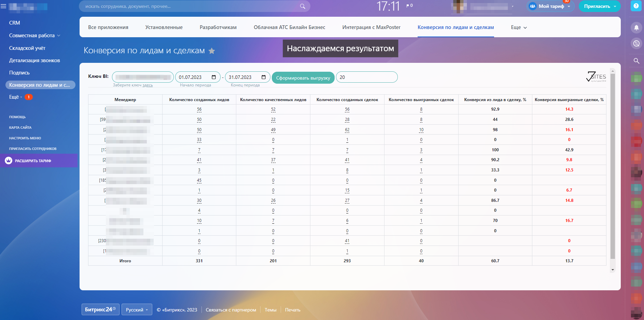Image resolution: width=644 pixels, height=320 pixels.
Task: Switch to 'Установленные' tab
Action: pos(164,27)
